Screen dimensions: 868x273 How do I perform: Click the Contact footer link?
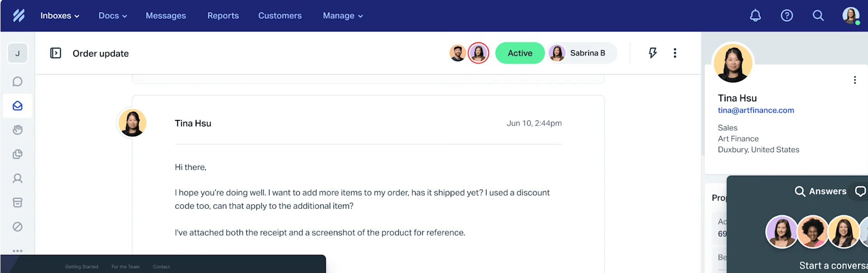(161, 267)
